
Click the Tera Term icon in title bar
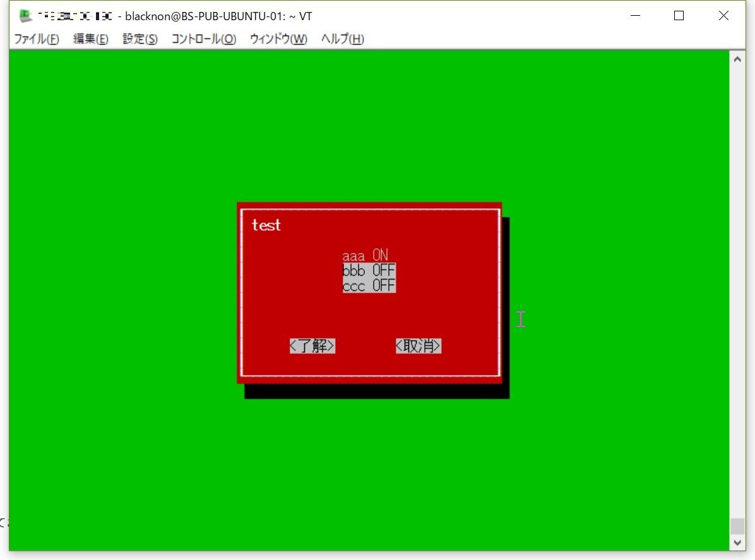pyautogui.click(x=26, y=16)
